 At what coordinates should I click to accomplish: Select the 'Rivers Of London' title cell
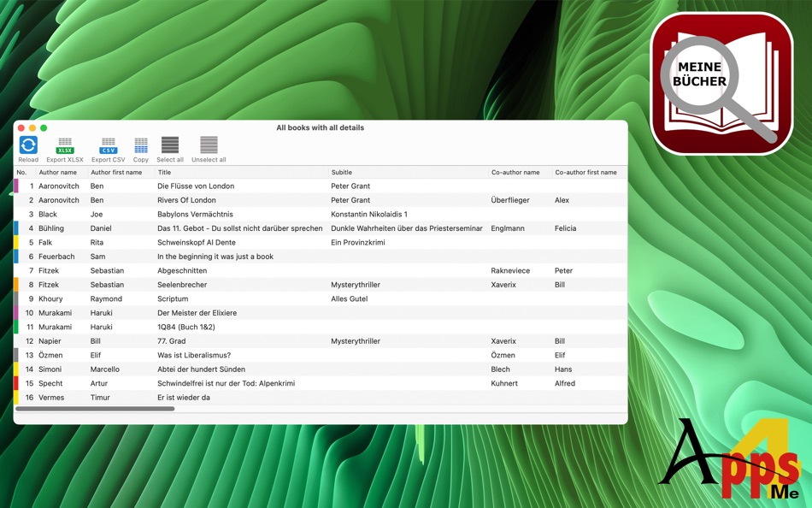186,199
